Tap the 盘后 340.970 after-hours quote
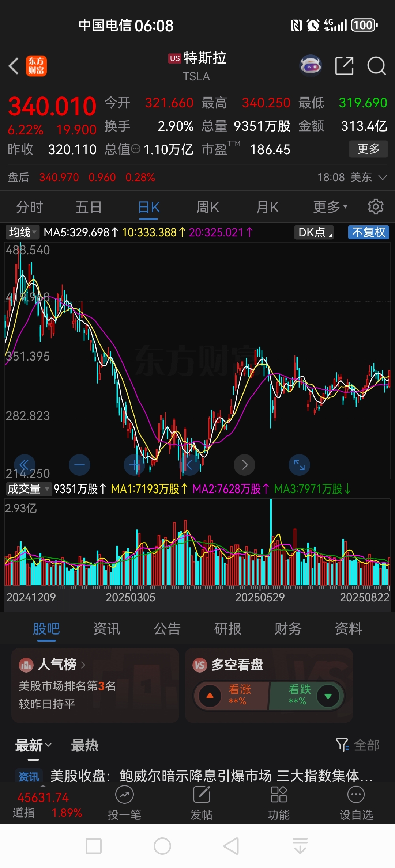395x868 pixels. point(81,177)
